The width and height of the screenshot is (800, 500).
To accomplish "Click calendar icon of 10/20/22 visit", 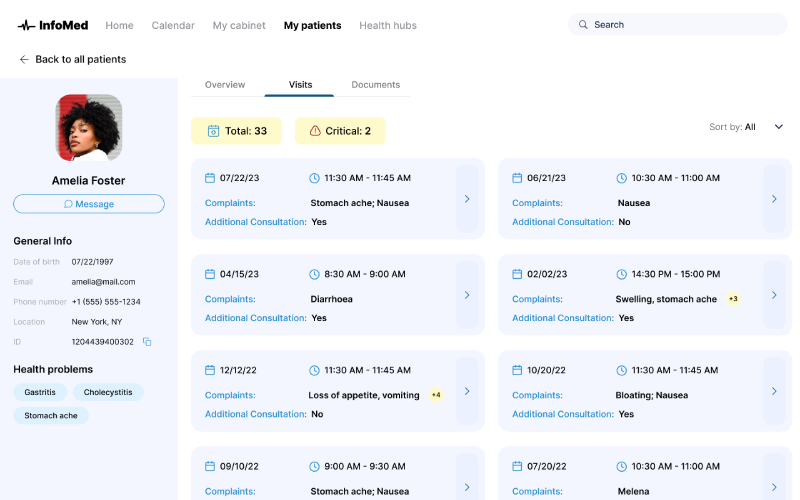I will pyautogui.click(x=517, y=370).
